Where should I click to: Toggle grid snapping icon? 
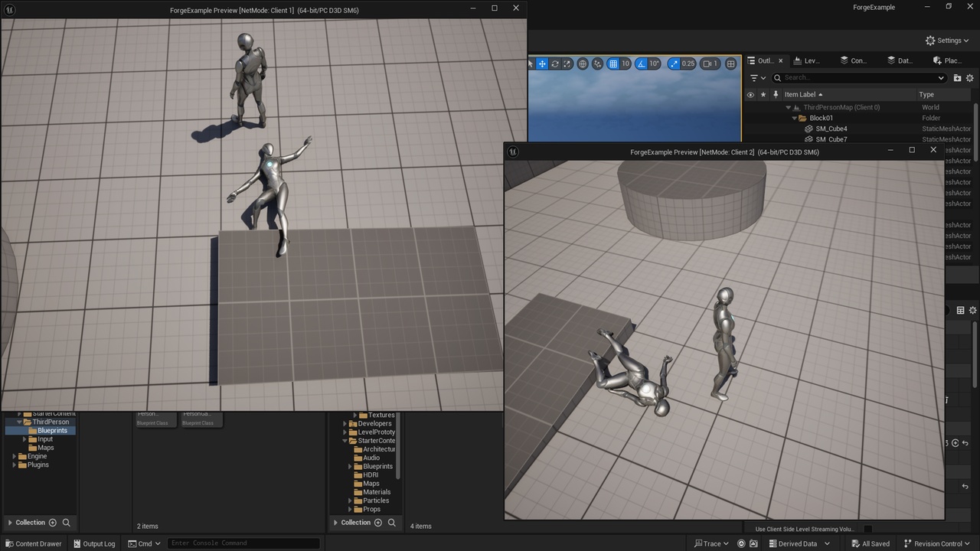click(612, 64)
